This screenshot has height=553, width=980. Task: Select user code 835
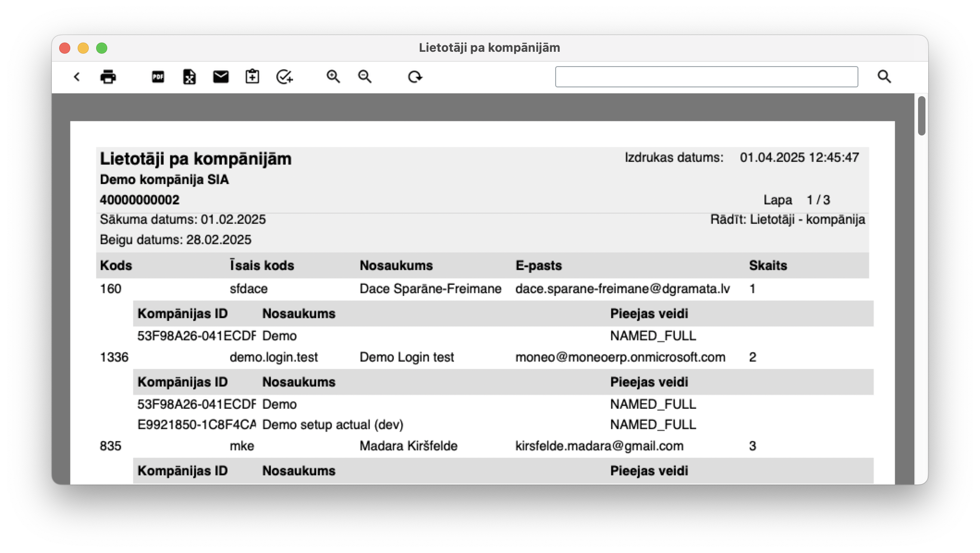click(x=110, y=446)
